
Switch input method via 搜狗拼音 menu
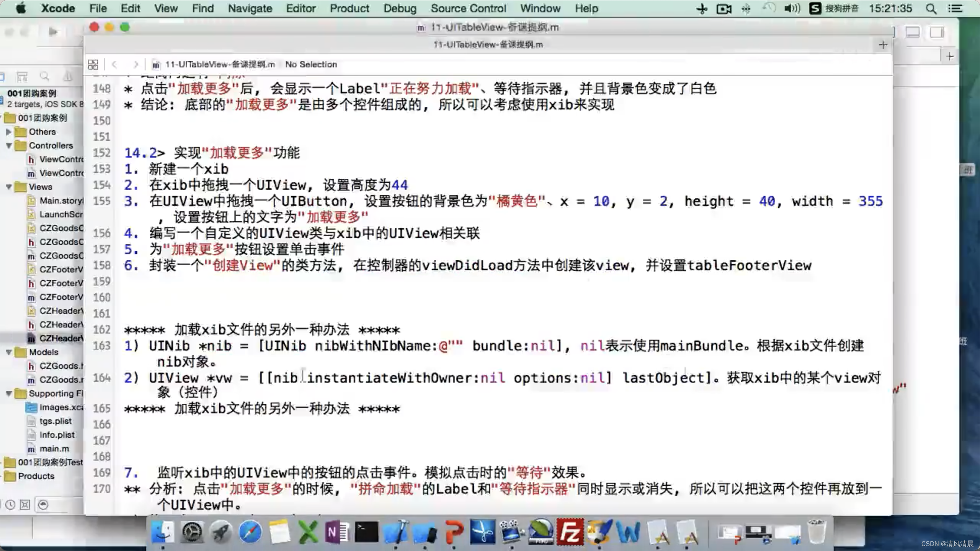835,8
